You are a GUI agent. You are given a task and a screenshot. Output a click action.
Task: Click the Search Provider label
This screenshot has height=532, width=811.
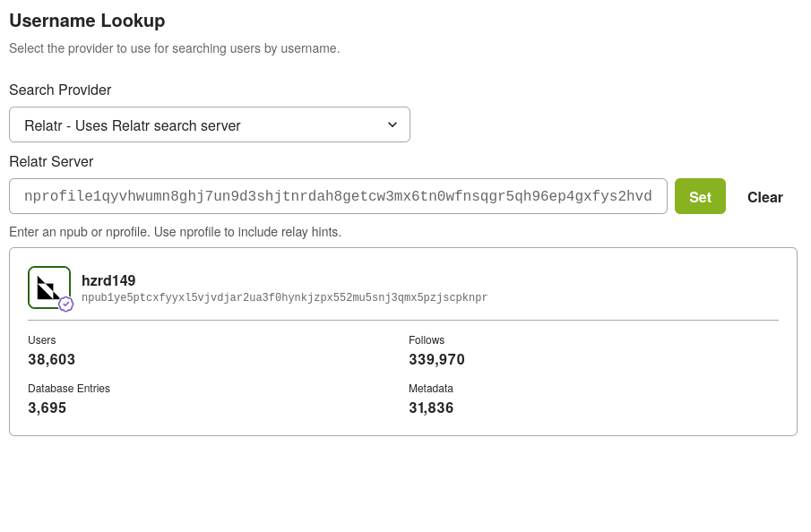click(60, 90)
